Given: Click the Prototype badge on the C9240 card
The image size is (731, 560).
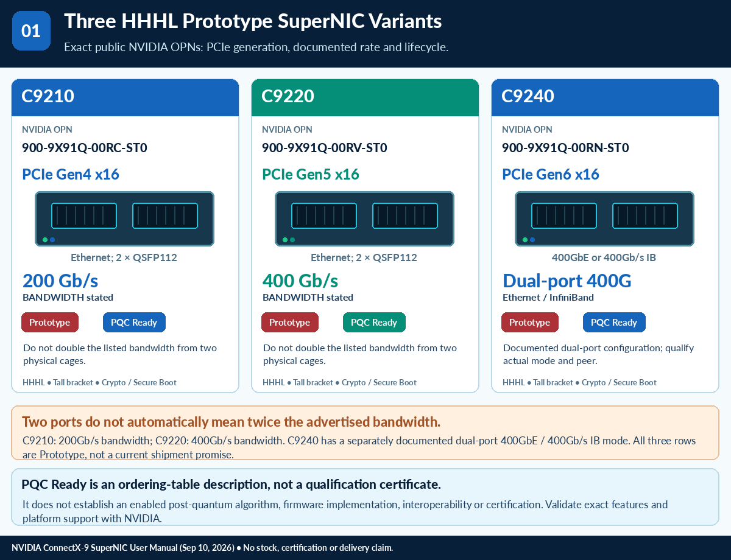Looking at the screenshot, I should (x=530, y=323).
